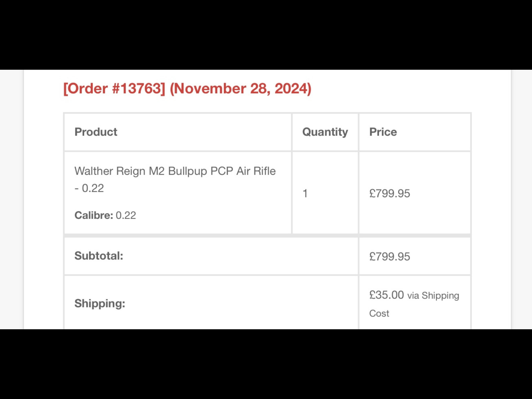Screen dimensions: 532x399
Task: Select the Calibre value 0.22
Action: [x=126, y=215]
